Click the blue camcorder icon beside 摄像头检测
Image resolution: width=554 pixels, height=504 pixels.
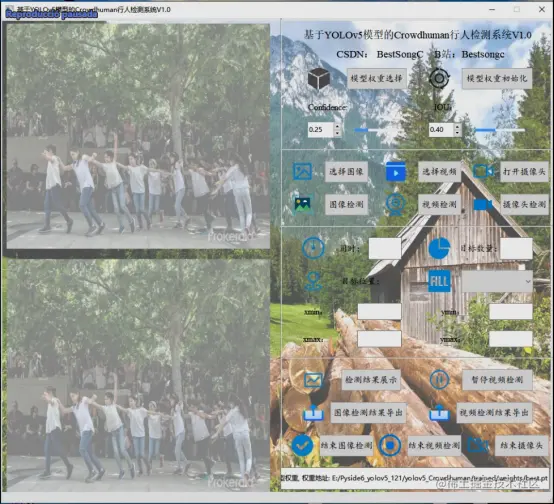(x=483, y=204)
